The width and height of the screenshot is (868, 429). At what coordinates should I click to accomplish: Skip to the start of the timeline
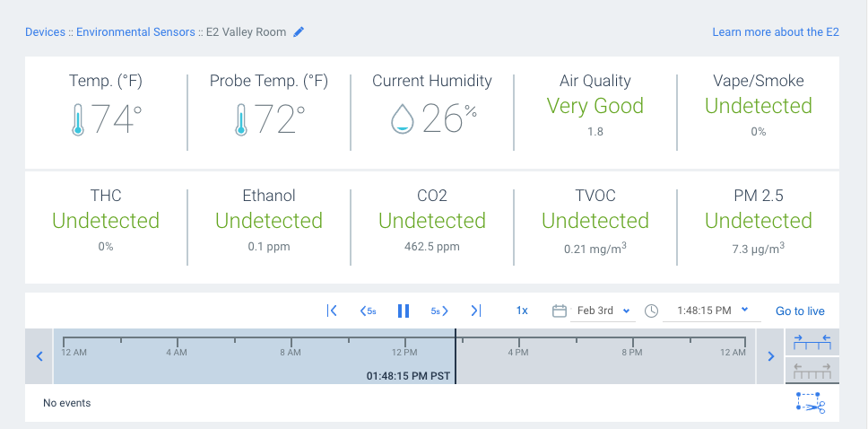332,311
